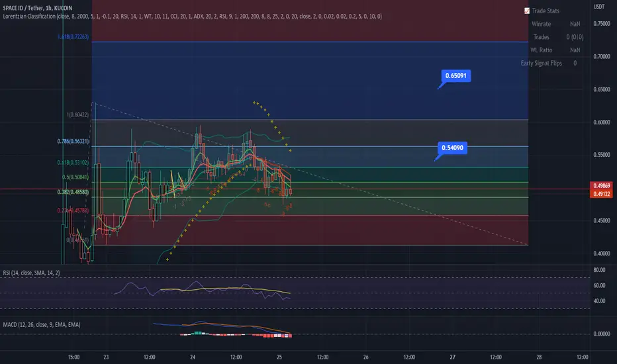Click the 0.40000 price axis value
Image resolution: width=617 pixels, height=364 pixels.
(x=602, y=253)
